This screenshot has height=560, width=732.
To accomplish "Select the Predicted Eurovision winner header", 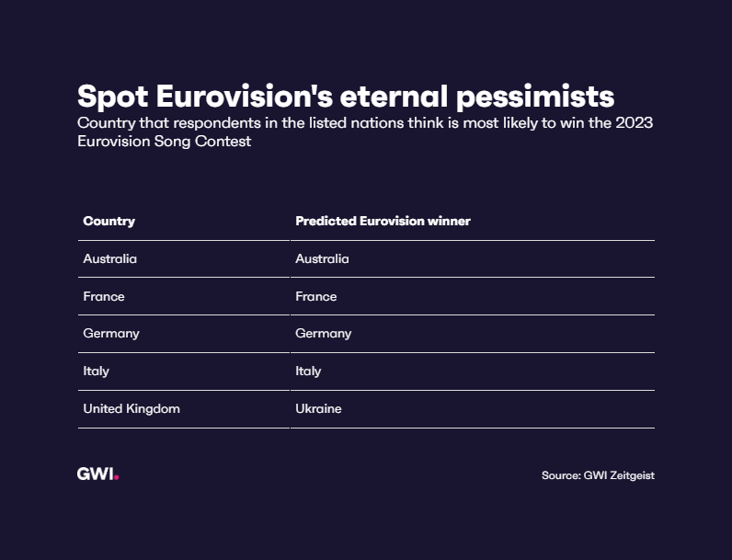I will click(383, 222).
